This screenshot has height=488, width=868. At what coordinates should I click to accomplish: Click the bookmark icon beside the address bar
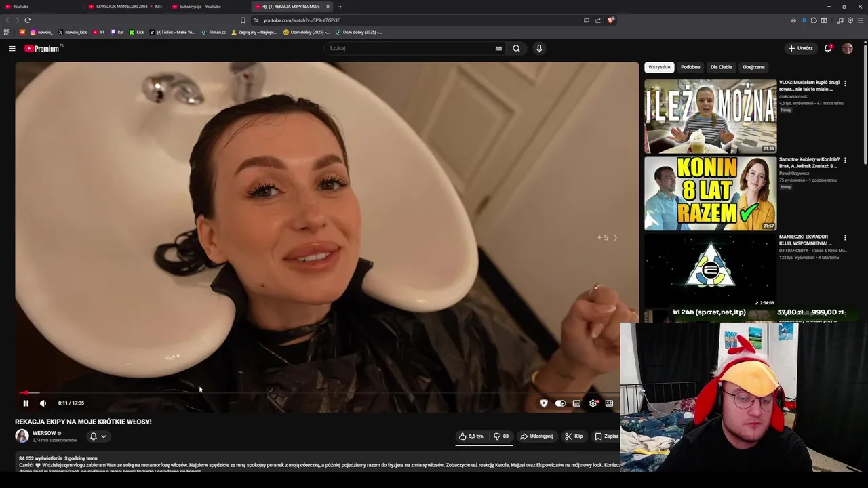pyautogui.click(x=243, y=20)
